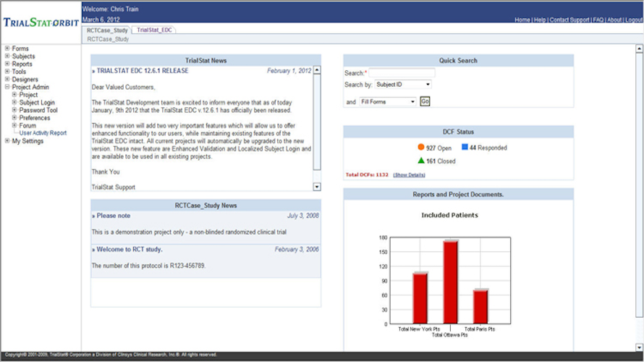
Task: Open User Activity Report link
Action: 43,133
